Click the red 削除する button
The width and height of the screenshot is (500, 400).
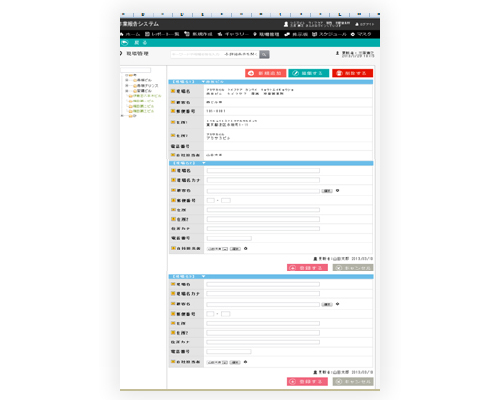pyautogui.click(x=353, y=73)
